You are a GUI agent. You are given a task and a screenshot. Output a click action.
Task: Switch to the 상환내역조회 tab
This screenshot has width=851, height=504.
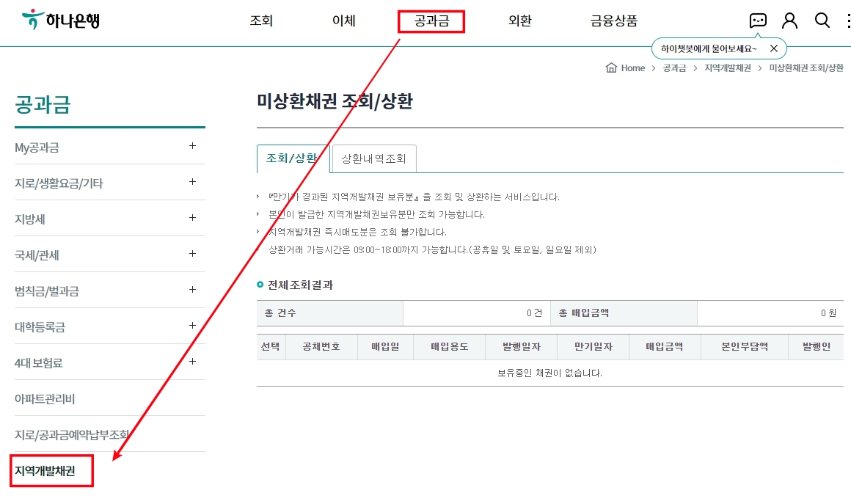(x=373, y=158)
